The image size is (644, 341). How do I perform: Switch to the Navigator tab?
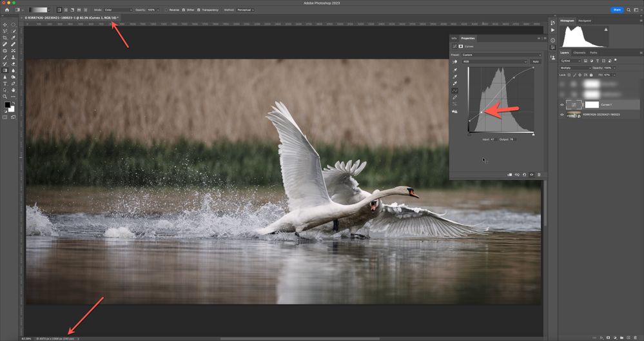[x=585, y=21]
